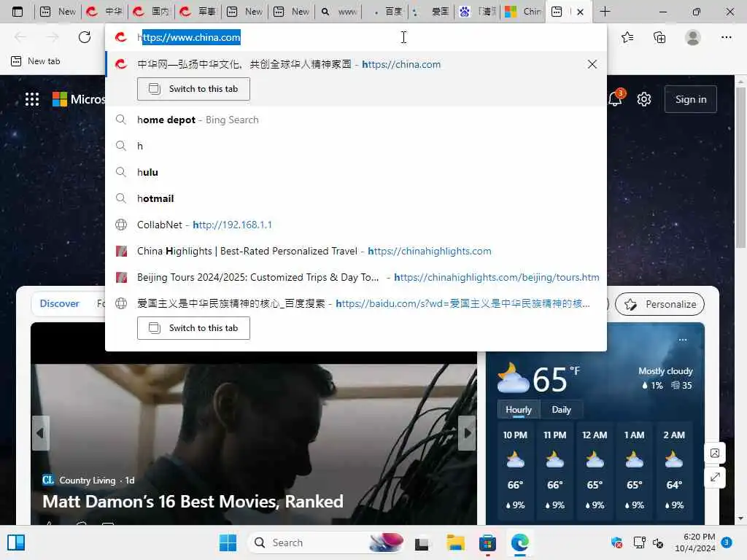Remove the china.com suggestion
Screen dimensions: 747x560
(x=592, y=64)
